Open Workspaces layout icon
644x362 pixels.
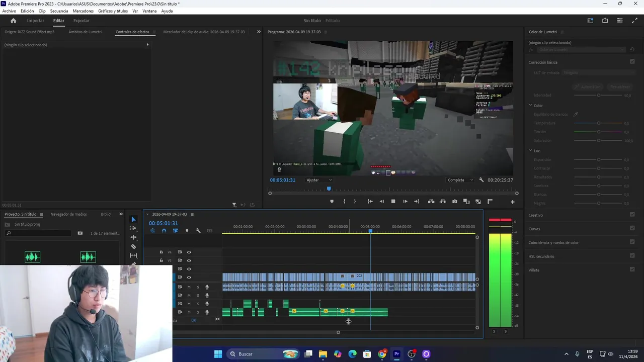pos(591,21)
